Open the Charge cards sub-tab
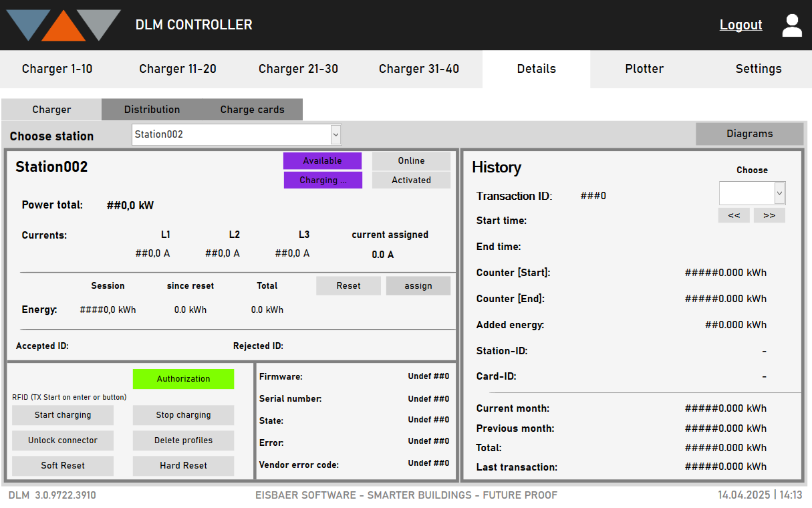The width and height of the screenshot is (812, 508). click(x=253, y=110)
